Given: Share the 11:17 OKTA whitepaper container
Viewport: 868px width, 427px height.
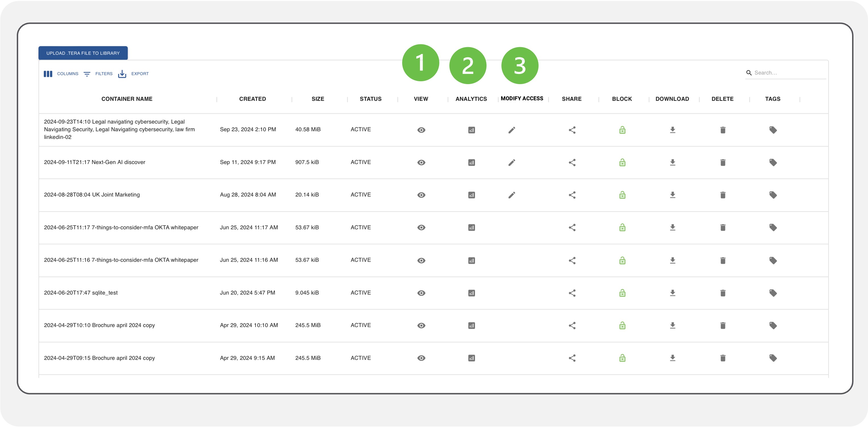Looking at the screenshot, I should point(572,228).
